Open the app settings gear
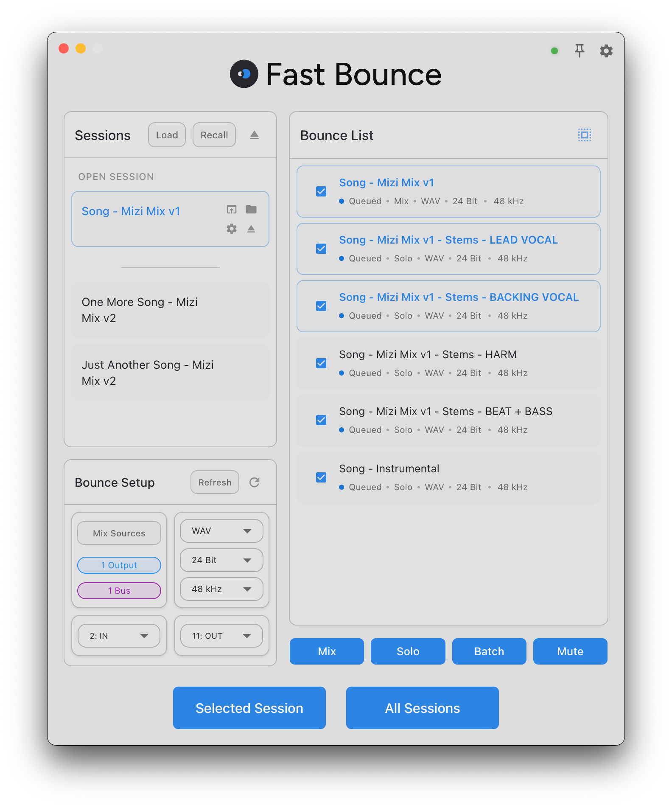Viewport: 672px width, 808px height. tap(606, 51)
